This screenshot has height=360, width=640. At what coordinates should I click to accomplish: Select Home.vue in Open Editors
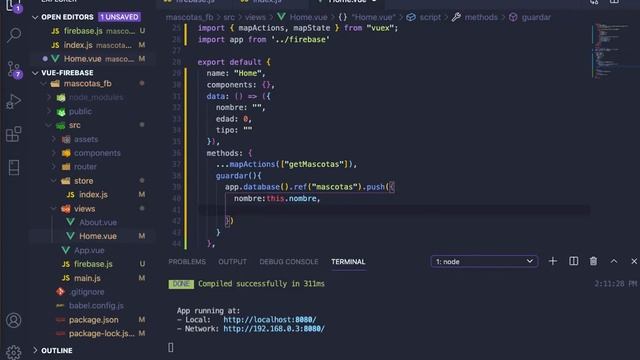(x=82, y=59)
